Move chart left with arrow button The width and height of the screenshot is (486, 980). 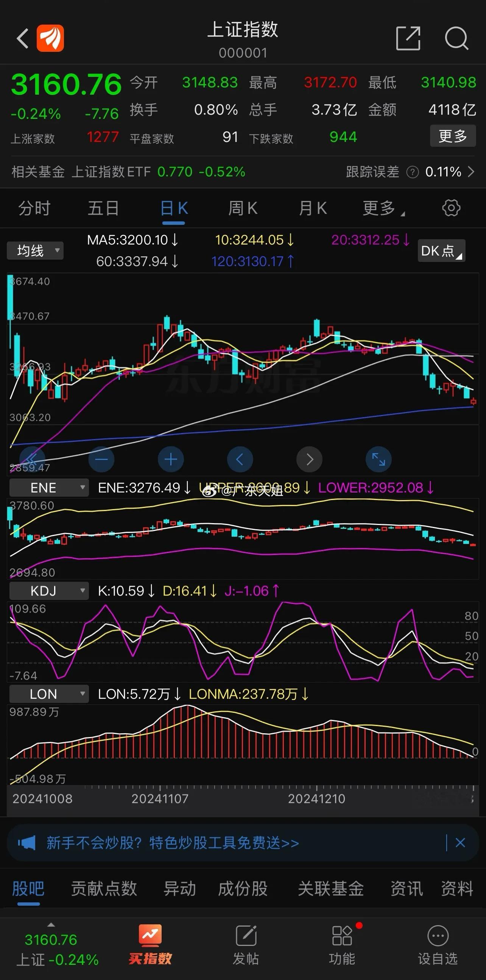tap(240, 460)
